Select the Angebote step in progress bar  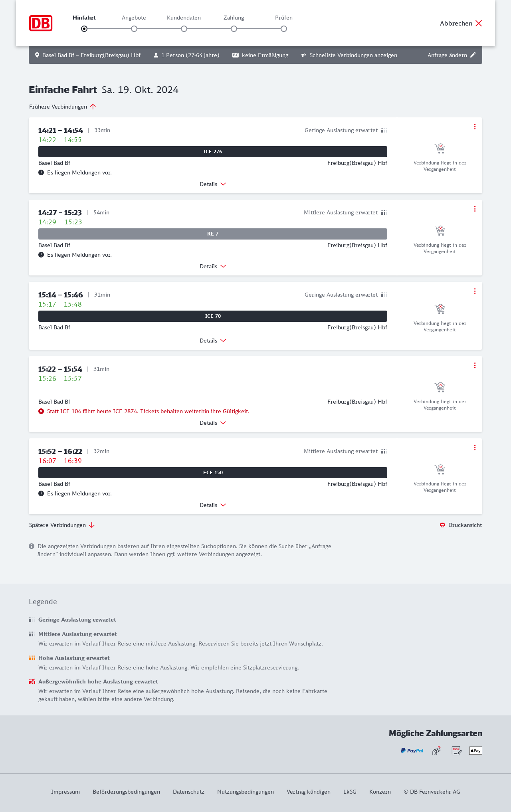134,29
